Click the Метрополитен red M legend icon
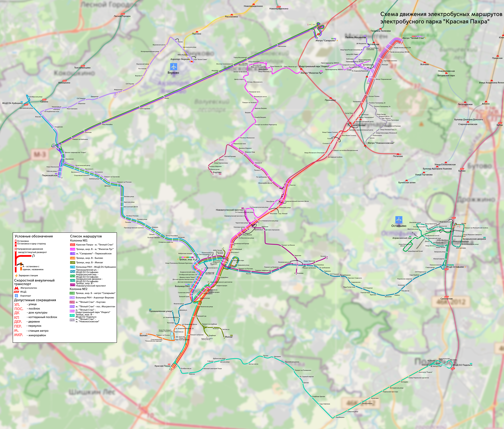The height and width of the screenshot is (429, 504). 17,288
